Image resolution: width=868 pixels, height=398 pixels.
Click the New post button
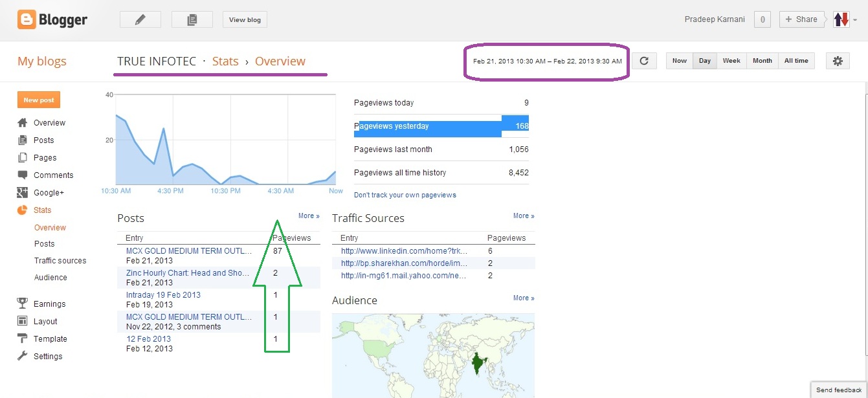(x=39, y=100)
